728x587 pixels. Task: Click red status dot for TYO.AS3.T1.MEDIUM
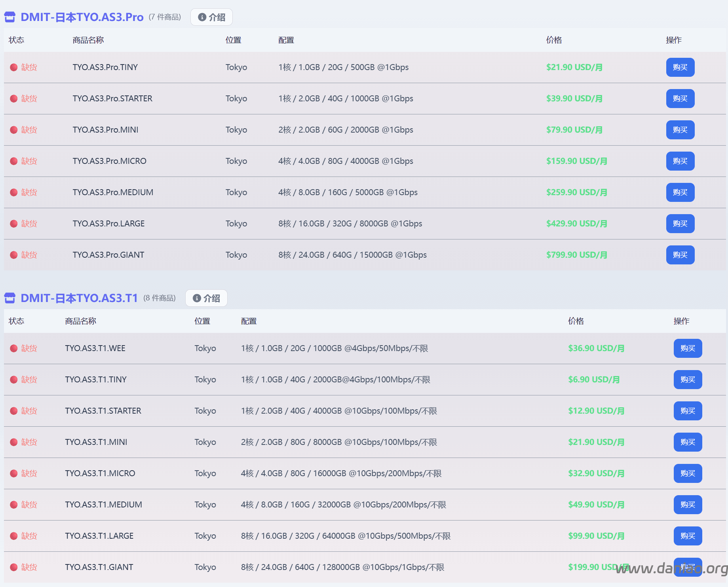click(x=14, y=505)
